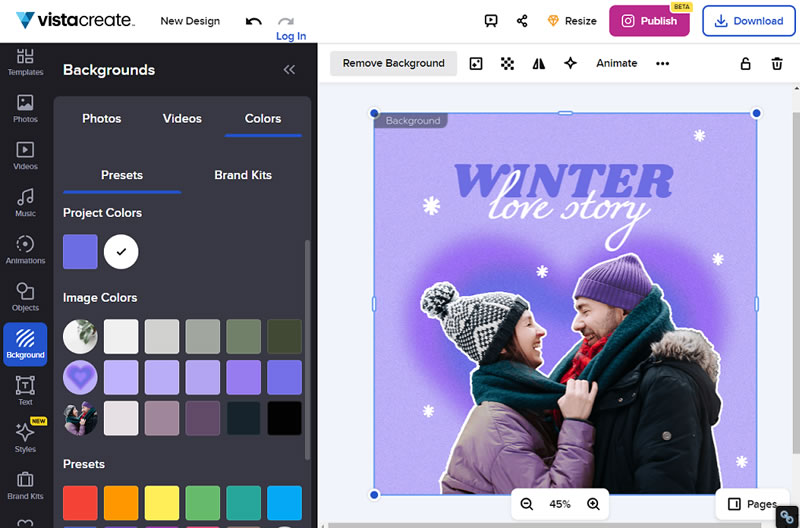Click the Log In link
This screenshot has width=800, height=528.
click(x=291, y=36)
